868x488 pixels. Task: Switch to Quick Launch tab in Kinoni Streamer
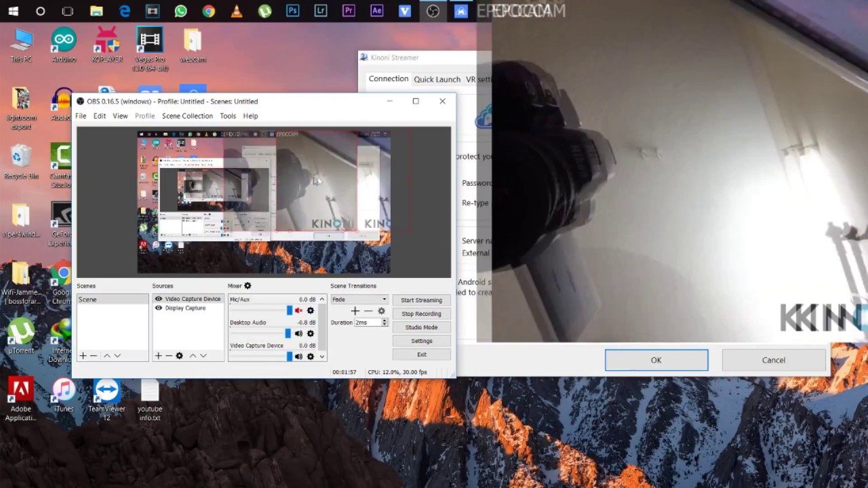click(437, 79)
